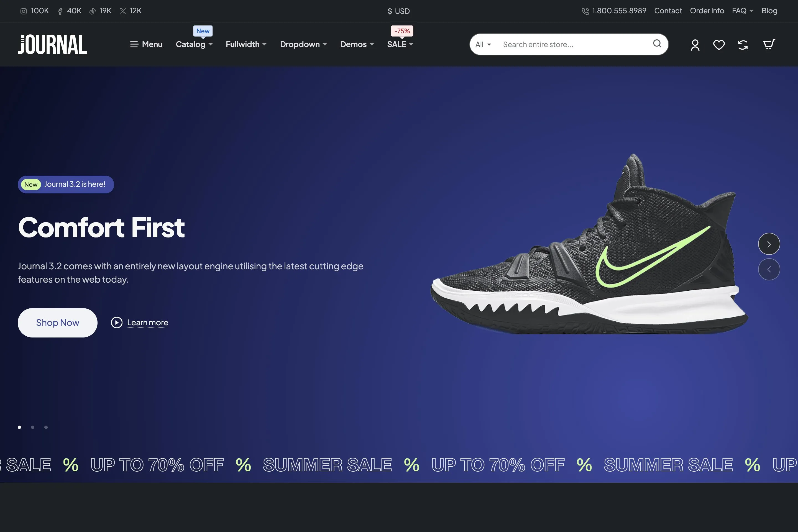Image resolution: width=798 pixels, height=532 pixels.
Task: Expand the SALE menu
Action: (400, 44)
